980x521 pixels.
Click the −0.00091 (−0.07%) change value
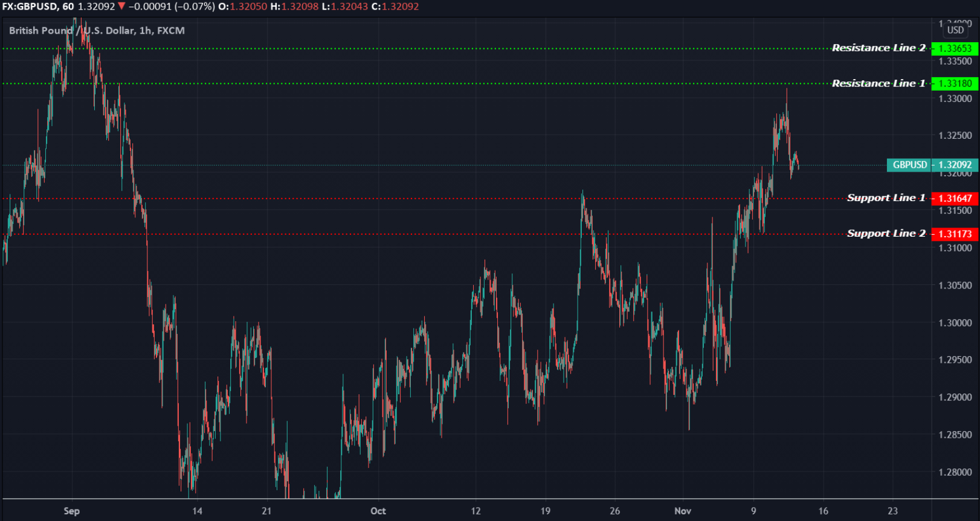tap(172, 7)
